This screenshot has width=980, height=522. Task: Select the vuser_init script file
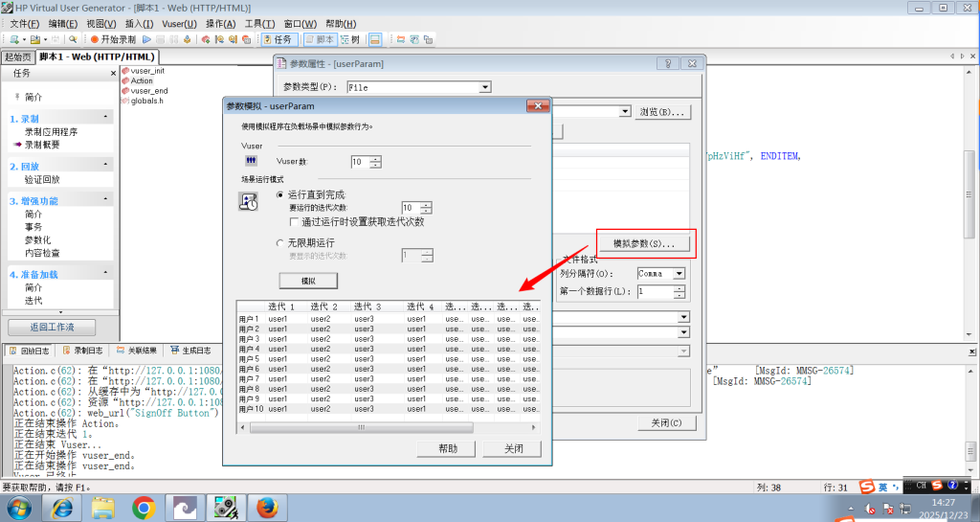tap(147, 71)
